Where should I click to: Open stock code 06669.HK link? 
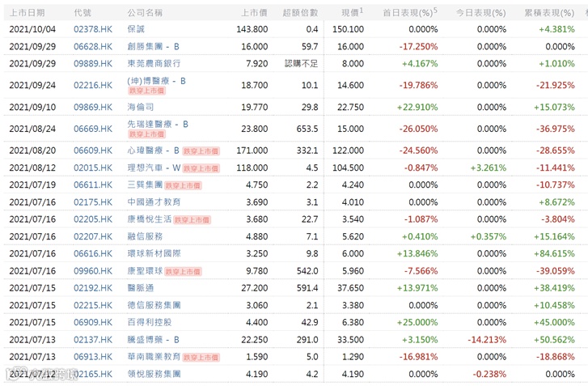point(93,129)
